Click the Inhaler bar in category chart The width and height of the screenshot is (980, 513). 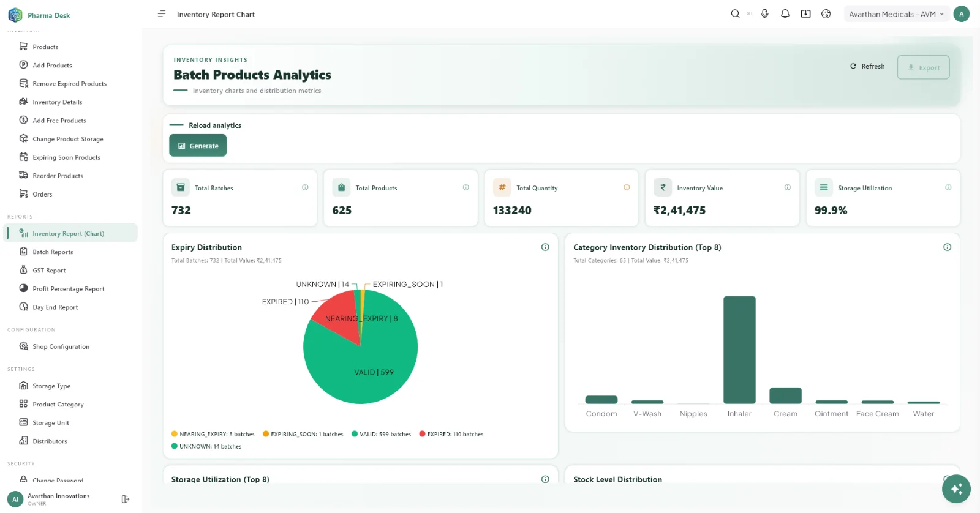coord(739,350)
